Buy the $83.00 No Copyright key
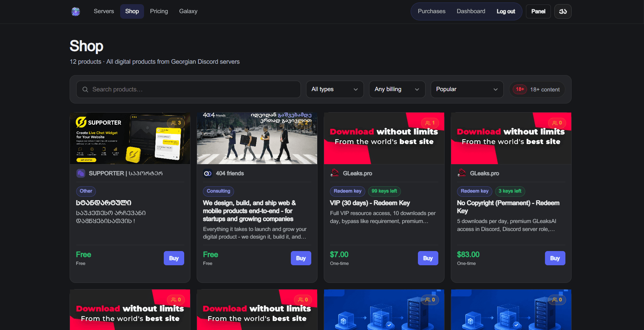Screen dimensions: 644x330 555,258
